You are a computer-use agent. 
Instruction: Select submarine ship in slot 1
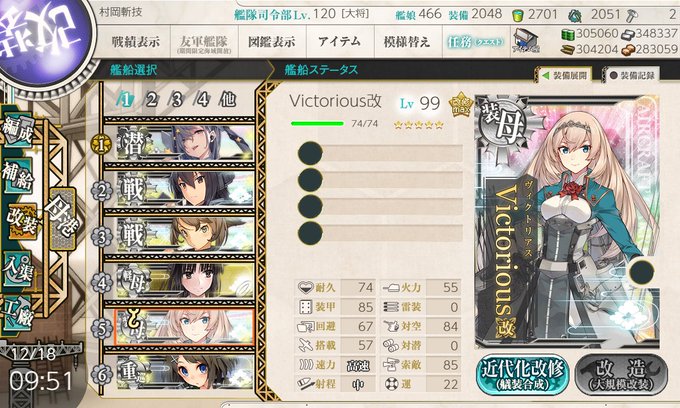(185, 143)
